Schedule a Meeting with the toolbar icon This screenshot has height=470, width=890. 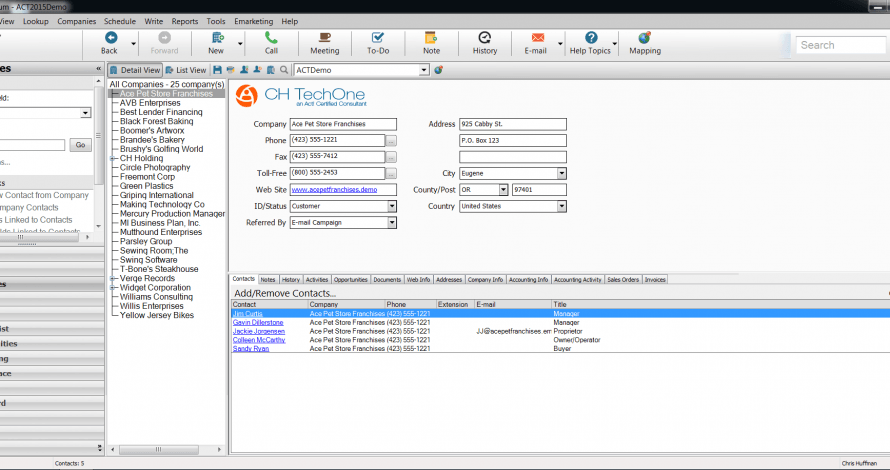click(x=325, y=37)
